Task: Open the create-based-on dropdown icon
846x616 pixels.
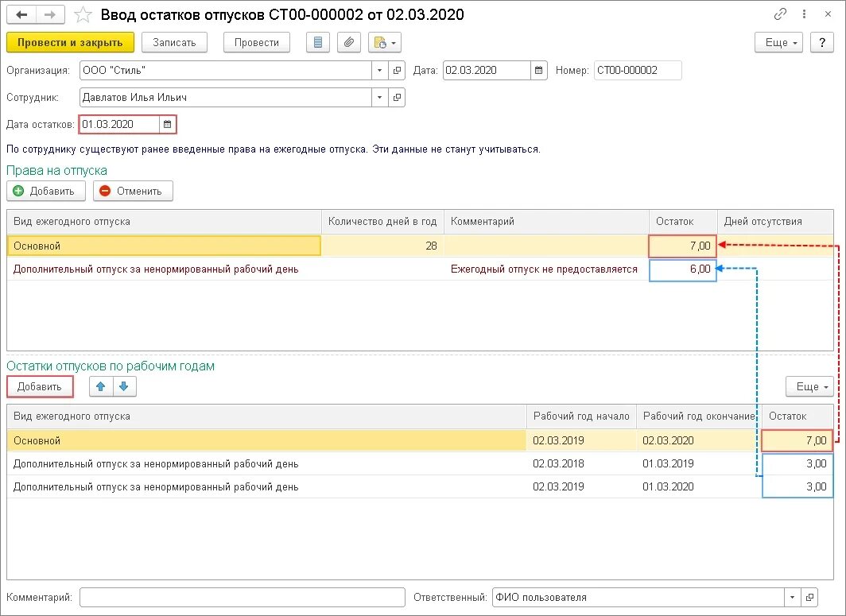Action: click(x=385, y=43)
